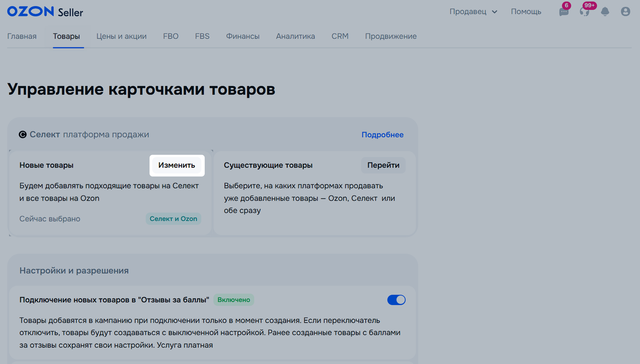Viewport: 640px width, 364px height.
Task: Click the Изменить button
Action: tap(177, 165)
